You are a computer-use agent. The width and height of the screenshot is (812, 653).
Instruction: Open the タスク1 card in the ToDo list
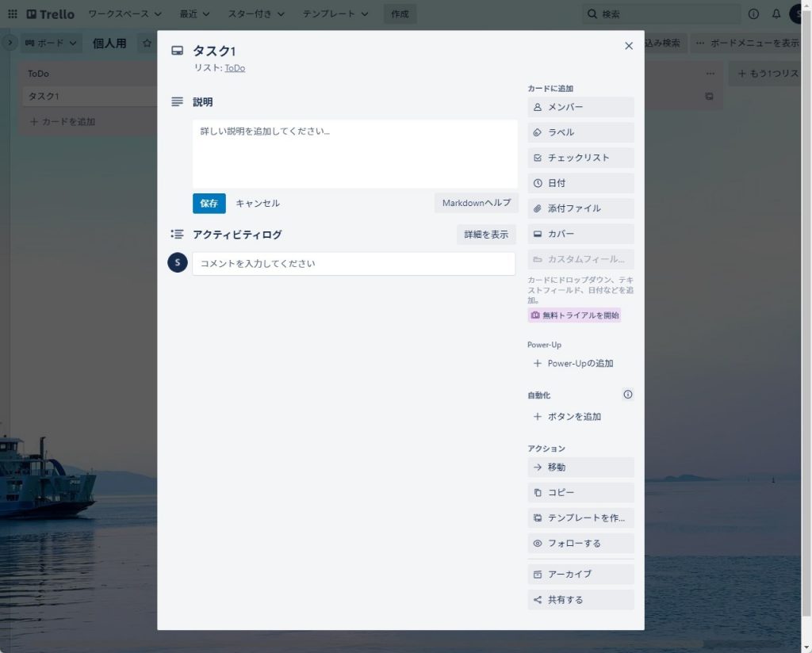pyautogui.click(x=90, y=96)
